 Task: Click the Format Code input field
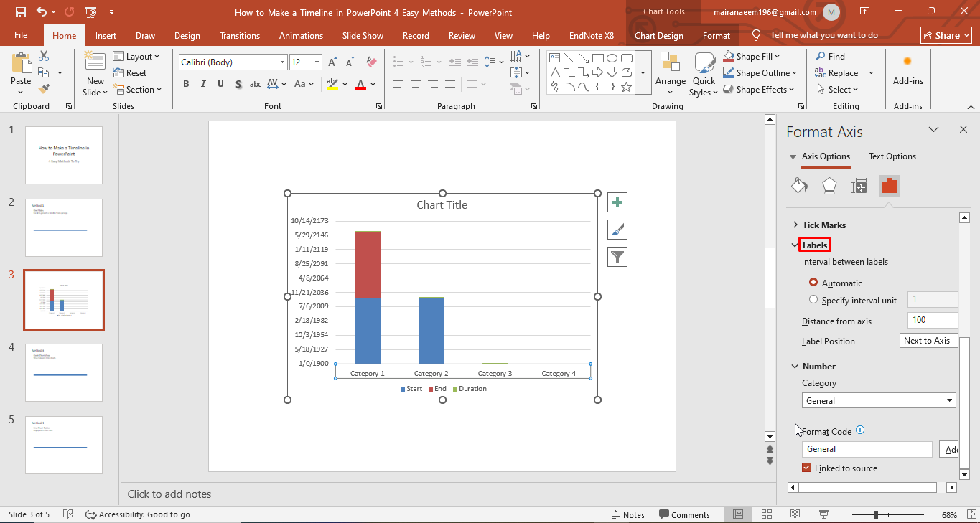tap(867, 449)
